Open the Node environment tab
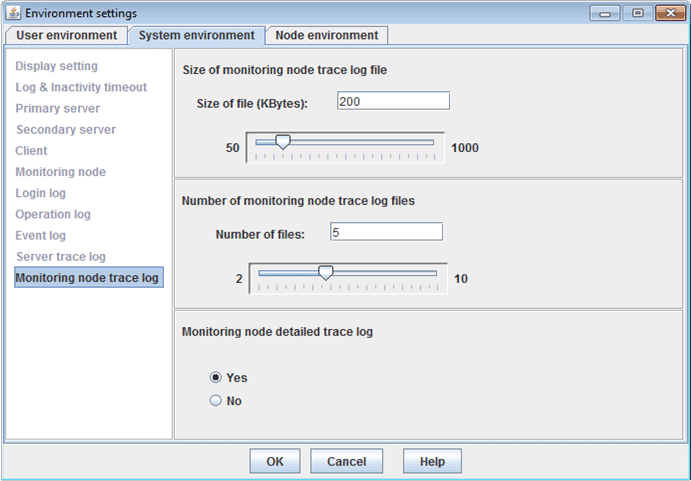This screenshot has width=691, height=481. pyautogui.click(x=327, y=35)
